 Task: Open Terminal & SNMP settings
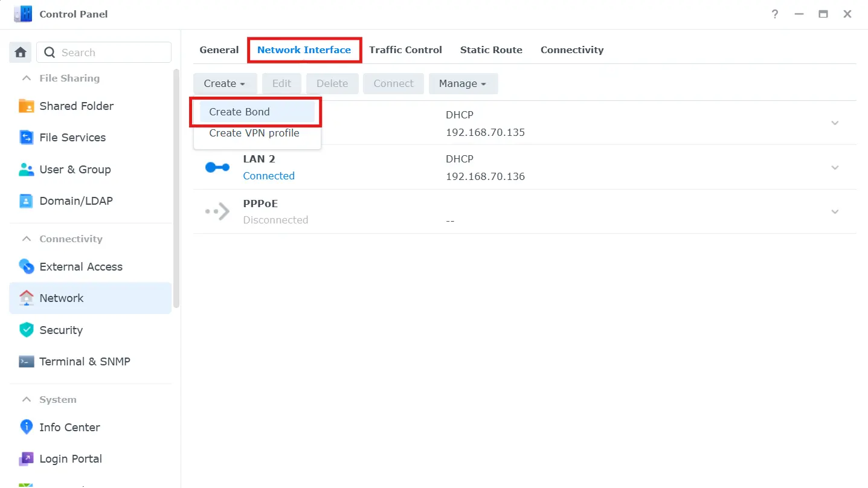85,361
